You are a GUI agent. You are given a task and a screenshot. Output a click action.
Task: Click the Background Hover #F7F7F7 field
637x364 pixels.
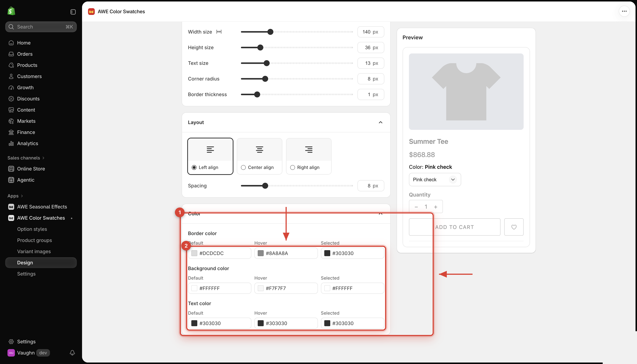point(286,288)
